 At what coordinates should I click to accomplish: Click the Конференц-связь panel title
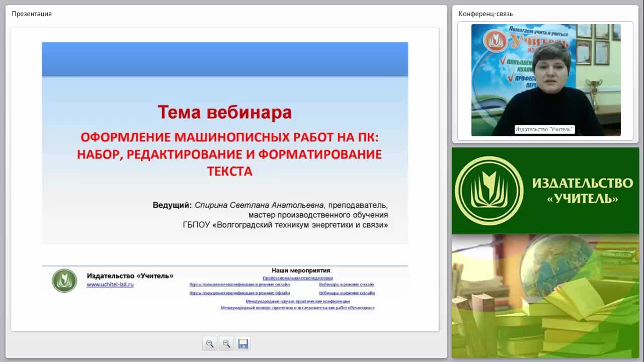point(486,14)
